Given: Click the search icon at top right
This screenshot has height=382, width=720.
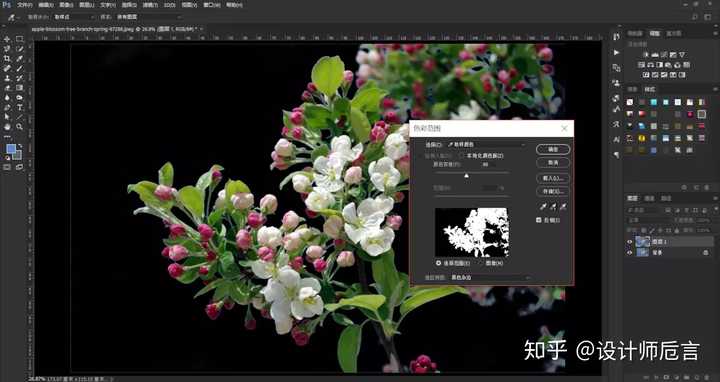Looking at the screenshot, I should 695,17.
